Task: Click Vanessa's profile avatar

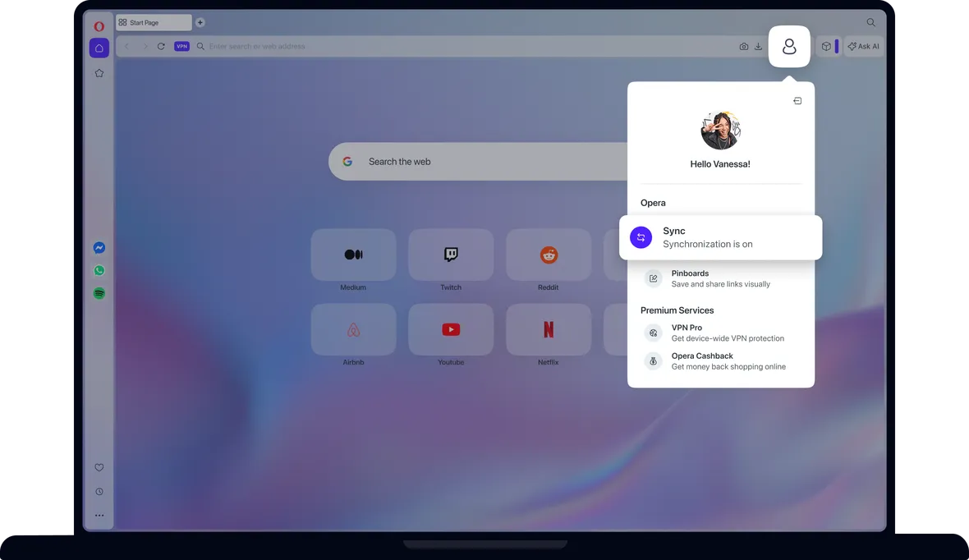Action: pyautogui.click(x=720, y=131)
